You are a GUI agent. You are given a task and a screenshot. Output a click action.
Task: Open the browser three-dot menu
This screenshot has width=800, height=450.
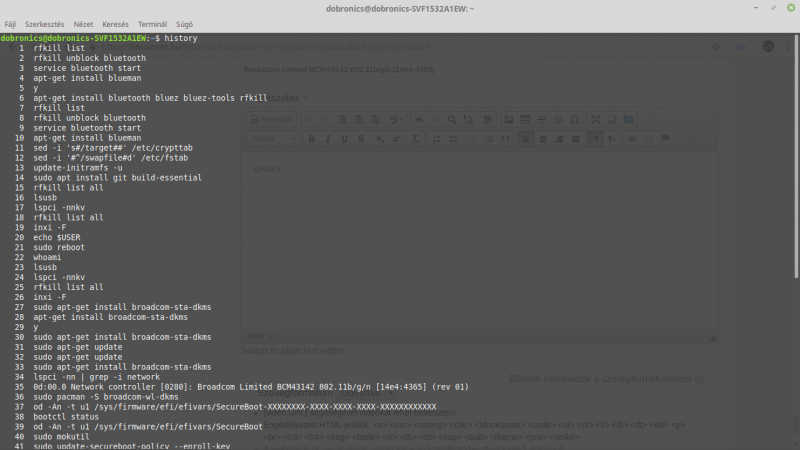tap(787, 46)
